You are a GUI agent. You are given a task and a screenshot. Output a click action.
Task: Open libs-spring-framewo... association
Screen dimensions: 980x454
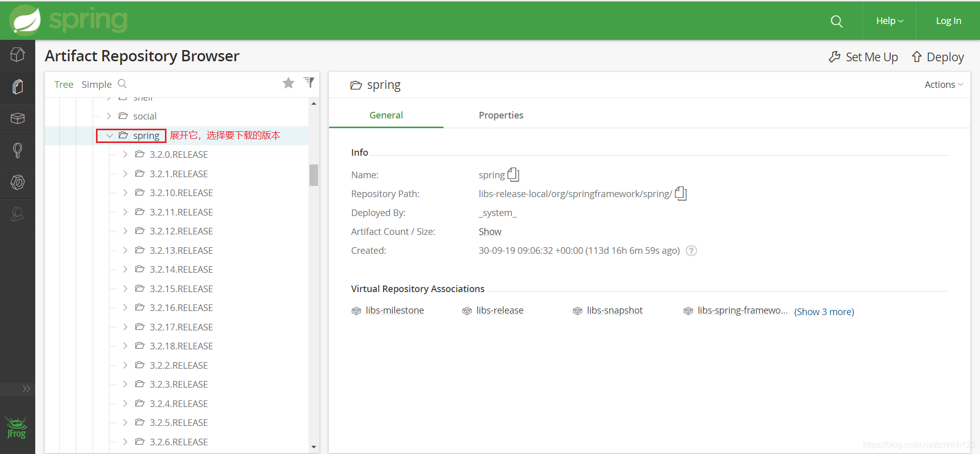(743, 310)
